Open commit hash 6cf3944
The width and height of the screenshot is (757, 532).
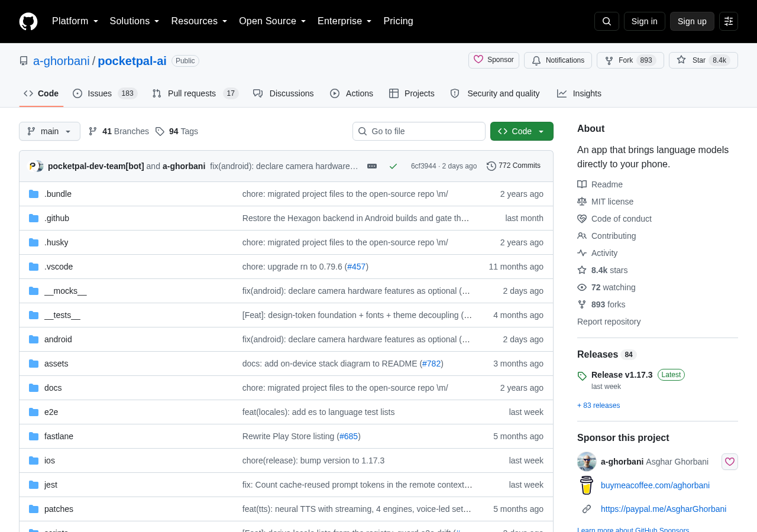423,166
